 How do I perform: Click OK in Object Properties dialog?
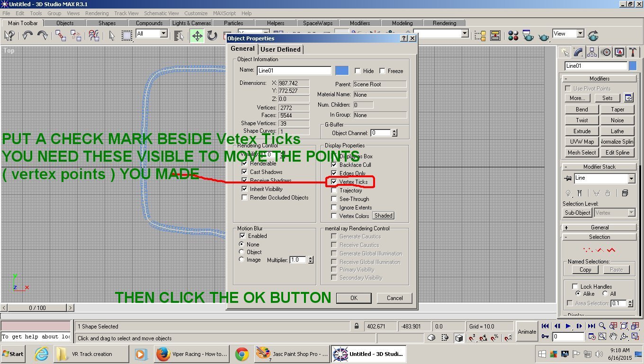(354, 298)
